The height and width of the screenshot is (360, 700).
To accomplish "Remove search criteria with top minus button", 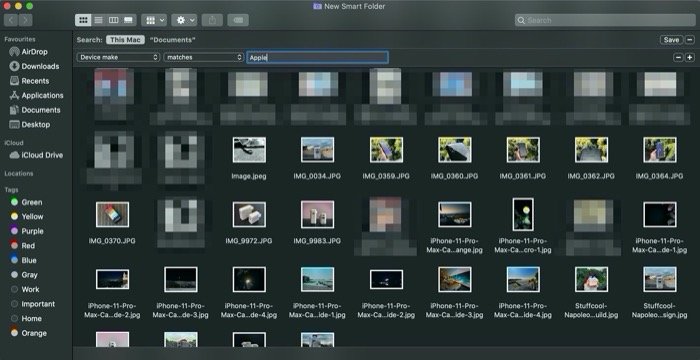I will (690, 40).
